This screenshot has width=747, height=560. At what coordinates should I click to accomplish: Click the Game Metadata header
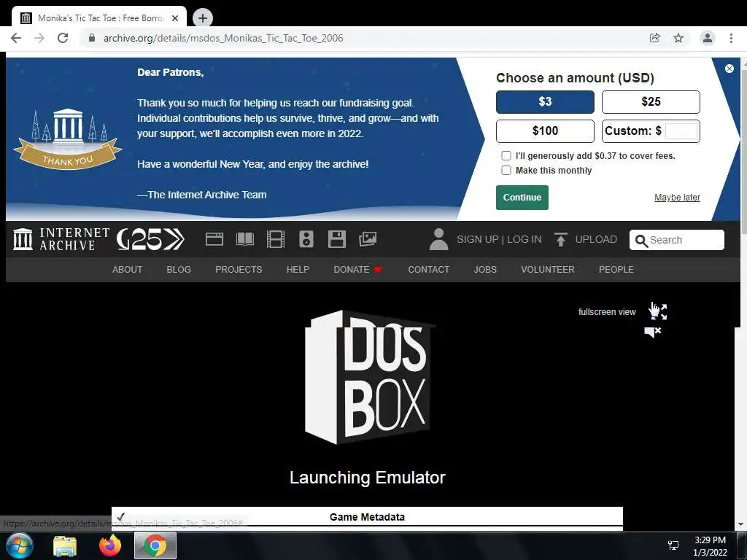coord(367,517)
